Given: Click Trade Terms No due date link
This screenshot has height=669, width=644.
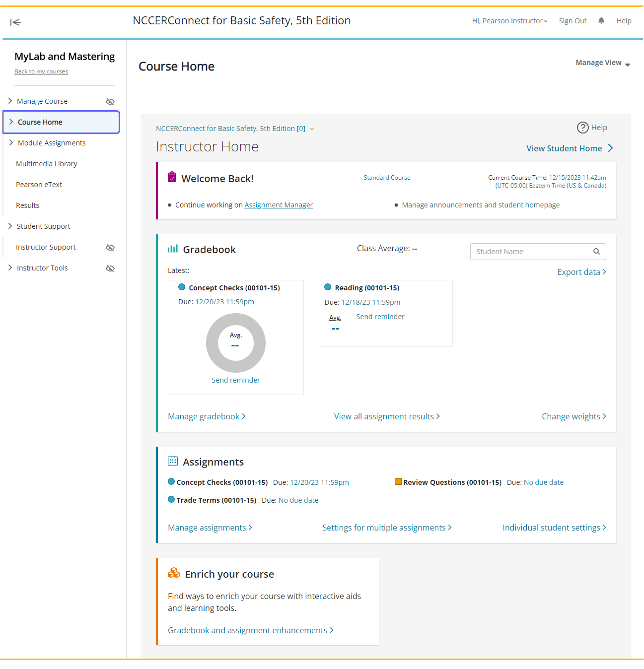Looking at the screenshot, I should pyautogui.click(x=298, y=500).
